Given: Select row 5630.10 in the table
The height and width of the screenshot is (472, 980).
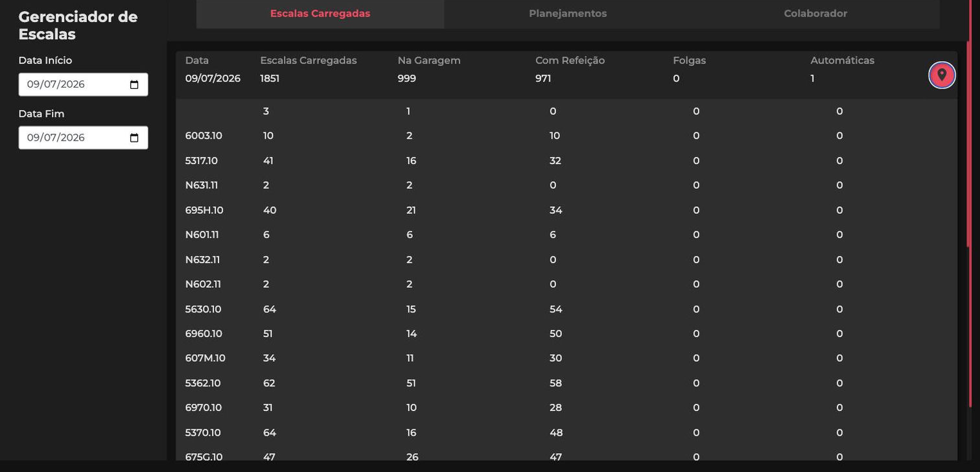Looking at the screenshot, I should [x=566, y=309].
